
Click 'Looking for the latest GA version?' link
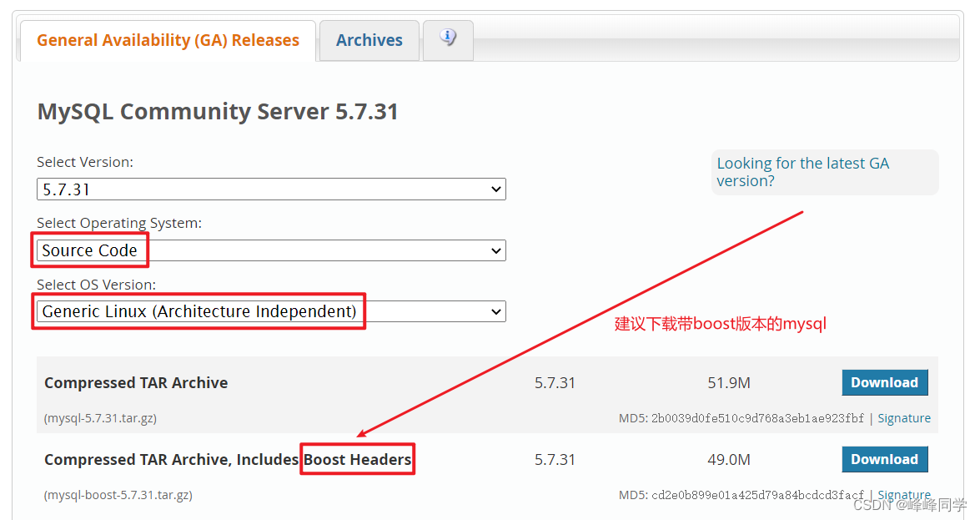pos(802,172)
